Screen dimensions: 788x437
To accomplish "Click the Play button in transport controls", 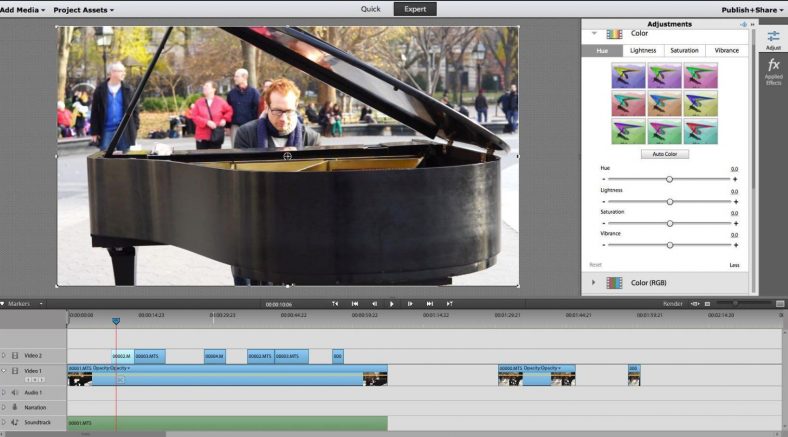I will (x=391, y=303).
